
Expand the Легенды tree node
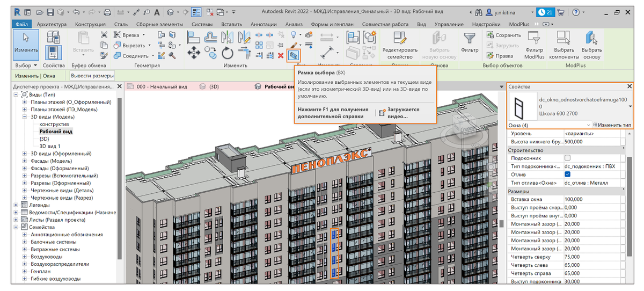click(16, 205)
